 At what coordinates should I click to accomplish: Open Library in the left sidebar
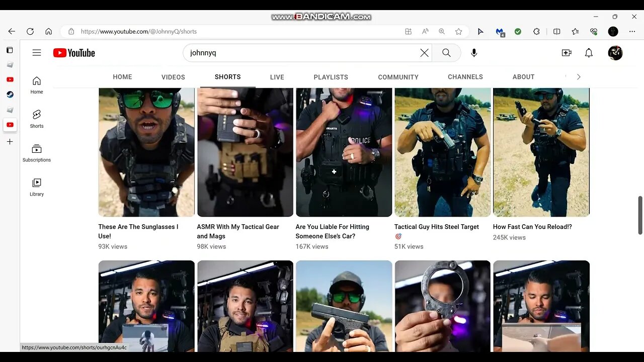(37, 188)
